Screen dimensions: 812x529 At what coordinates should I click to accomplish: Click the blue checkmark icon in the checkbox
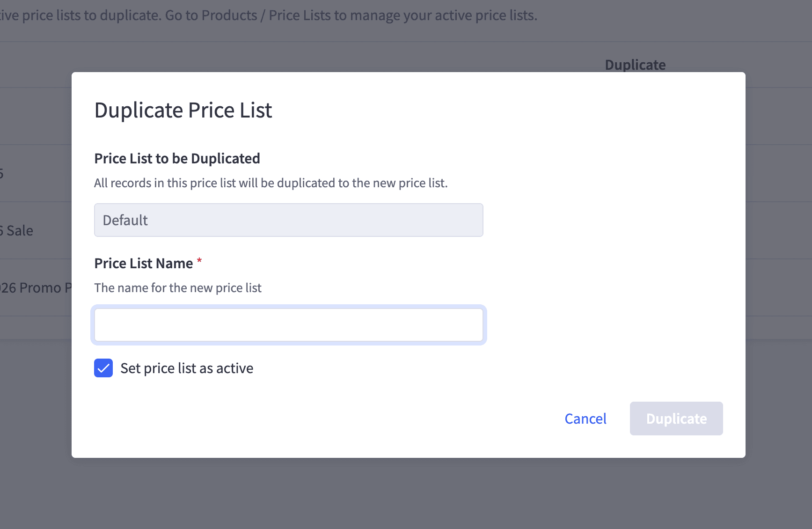(x=103, y=368)
